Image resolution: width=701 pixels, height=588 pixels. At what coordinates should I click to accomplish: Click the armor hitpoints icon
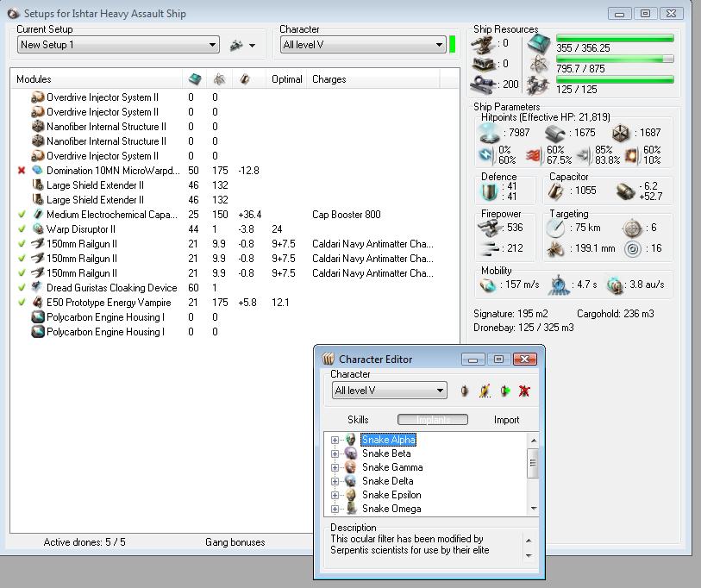point(556,133)
